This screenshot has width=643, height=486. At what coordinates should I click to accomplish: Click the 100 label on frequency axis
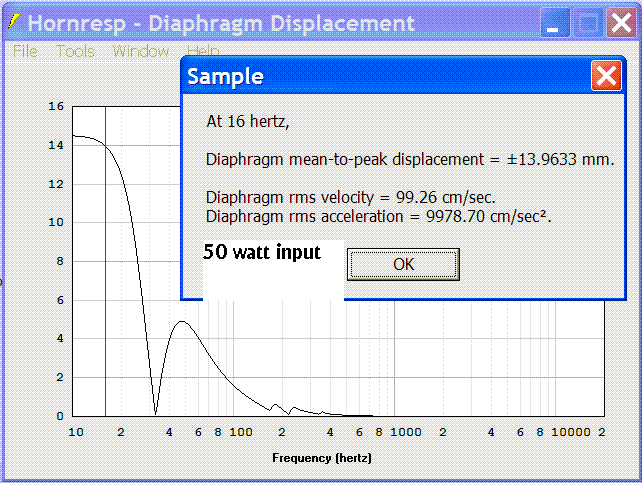pyautogui.click(x=241, y=432)
